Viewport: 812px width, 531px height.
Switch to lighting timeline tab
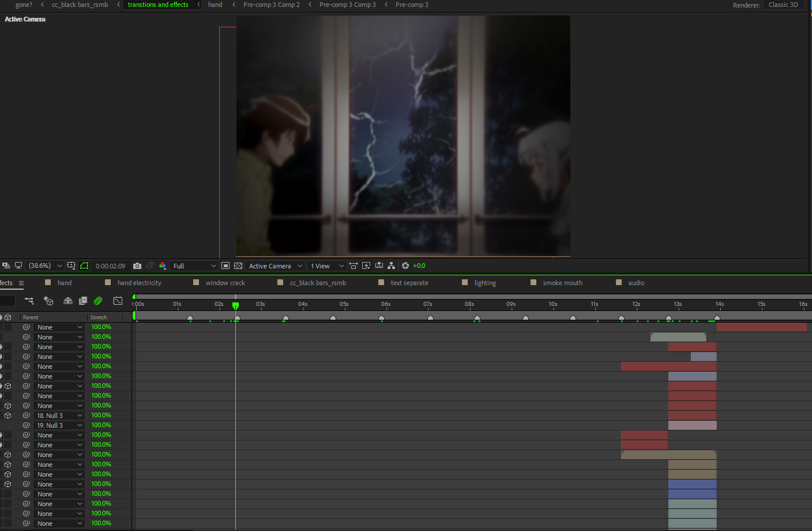(485, 283)
